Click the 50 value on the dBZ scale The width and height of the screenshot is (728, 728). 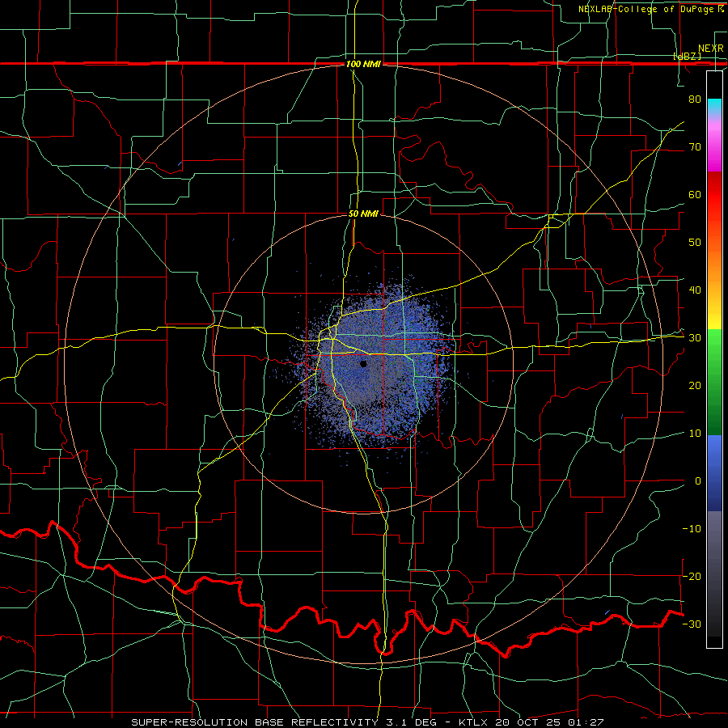tap(695, 243)
